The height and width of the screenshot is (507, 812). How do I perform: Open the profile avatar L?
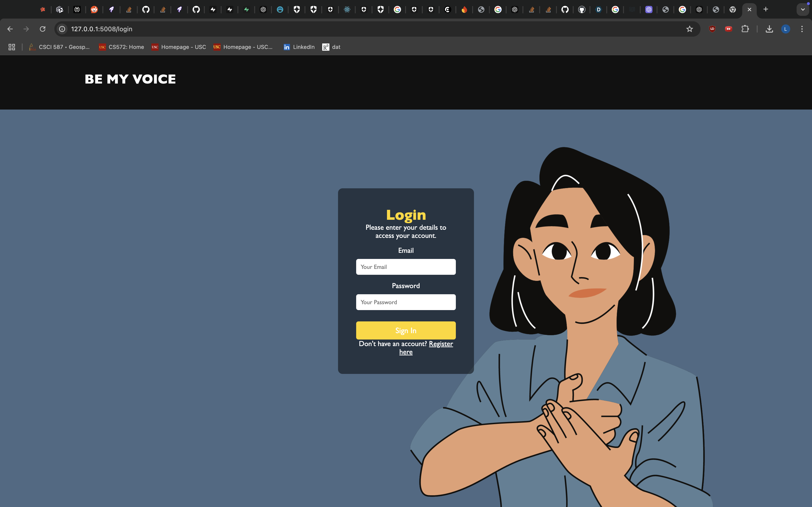point(785,29)
